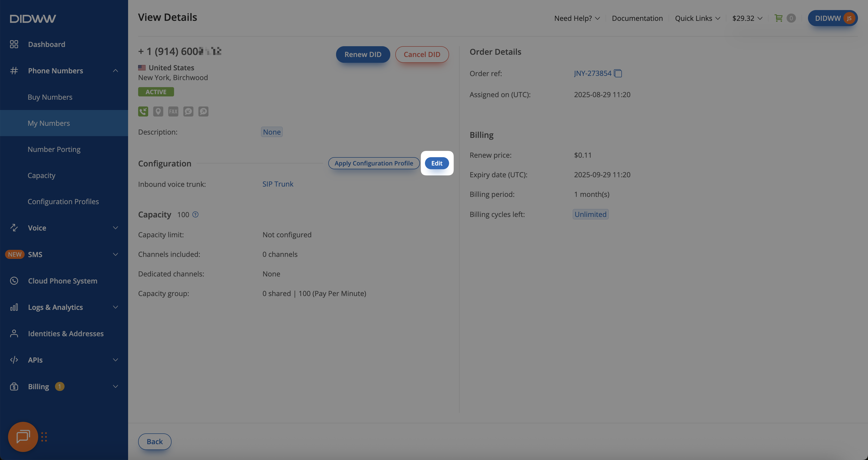Click the Identities & Addresses person icon

coord(14,333)
